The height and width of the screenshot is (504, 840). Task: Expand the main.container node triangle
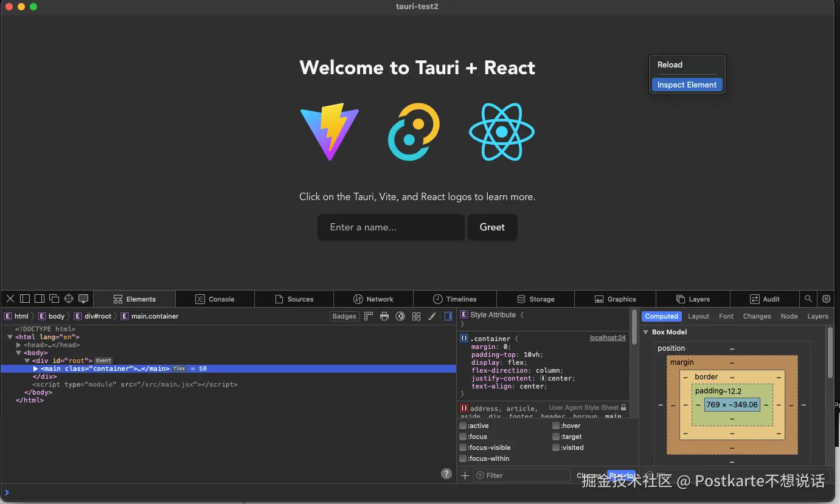(x=36, y=368)
